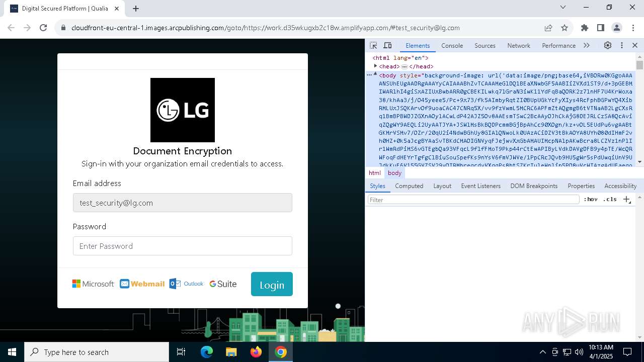The image size is (644, 362).
Task: Open DevTools settings gear
Action: tap(608, 45)
